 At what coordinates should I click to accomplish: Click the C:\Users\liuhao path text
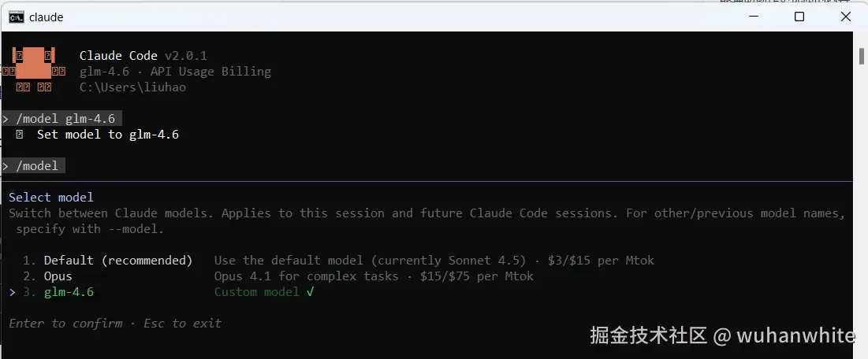coord(132,87)
